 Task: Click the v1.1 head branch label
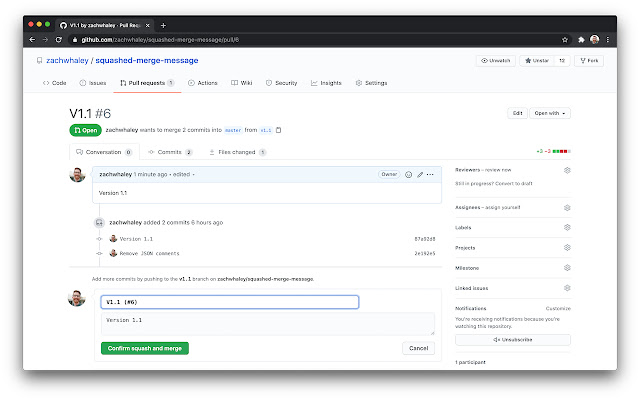(x=266, y=130)
